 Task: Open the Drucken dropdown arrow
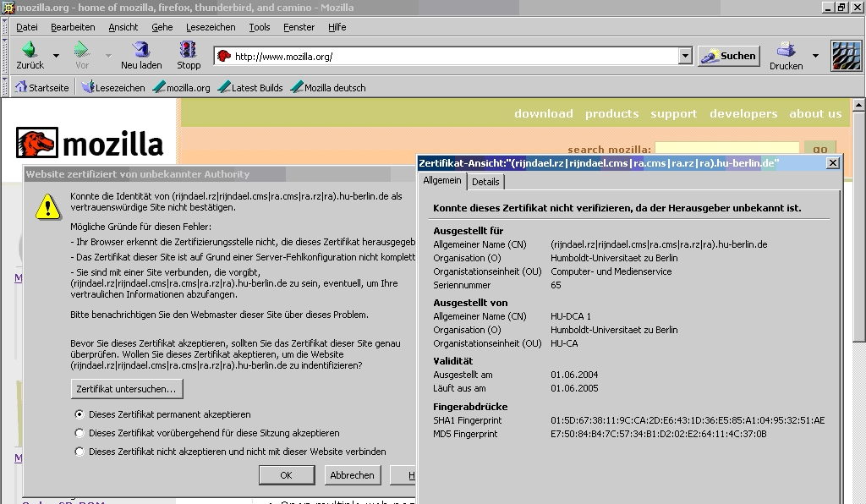click(815, 56)
